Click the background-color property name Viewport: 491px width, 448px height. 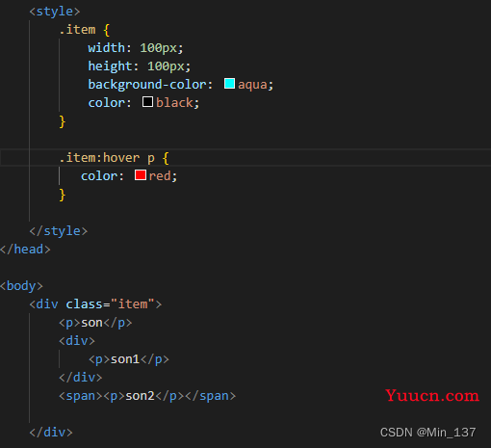(x=147, y=85)
